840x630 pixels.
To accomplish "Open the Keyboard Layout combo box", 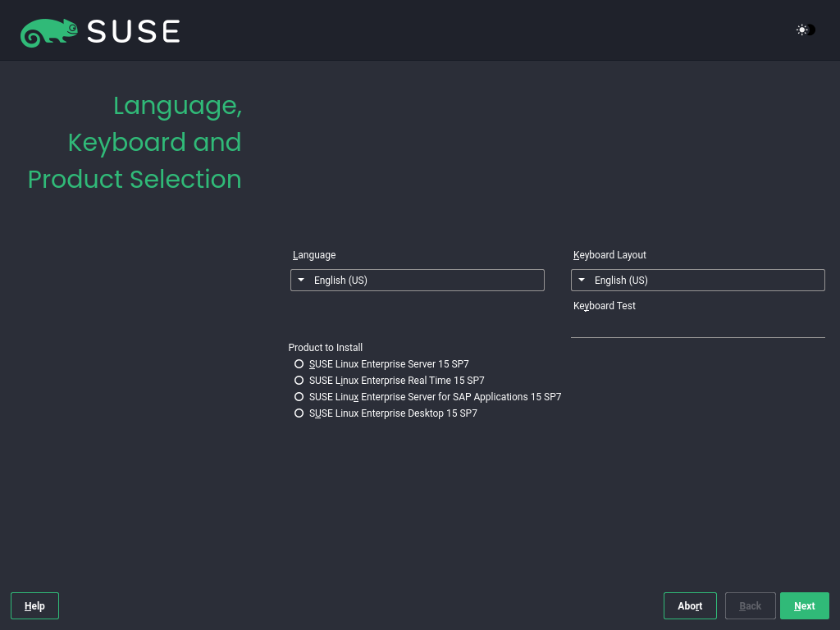I will [697, 280].
